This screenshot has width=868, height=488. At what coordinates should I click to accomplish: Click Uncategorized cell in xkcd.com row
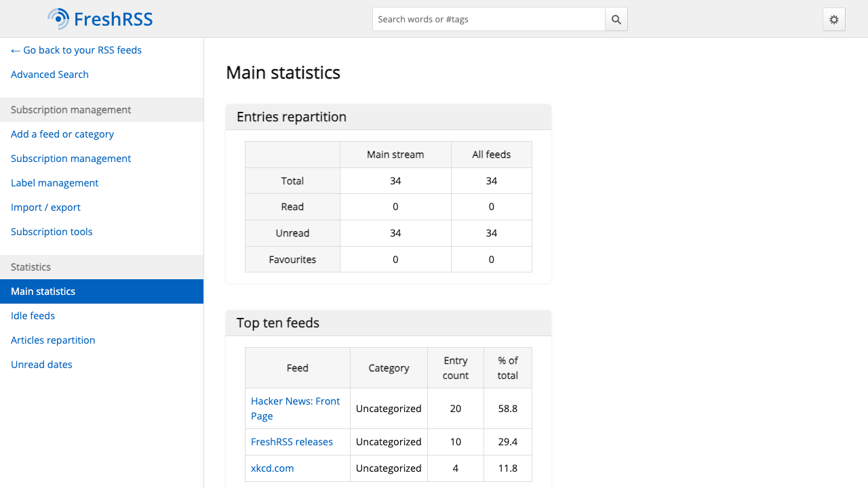(389, 468)
